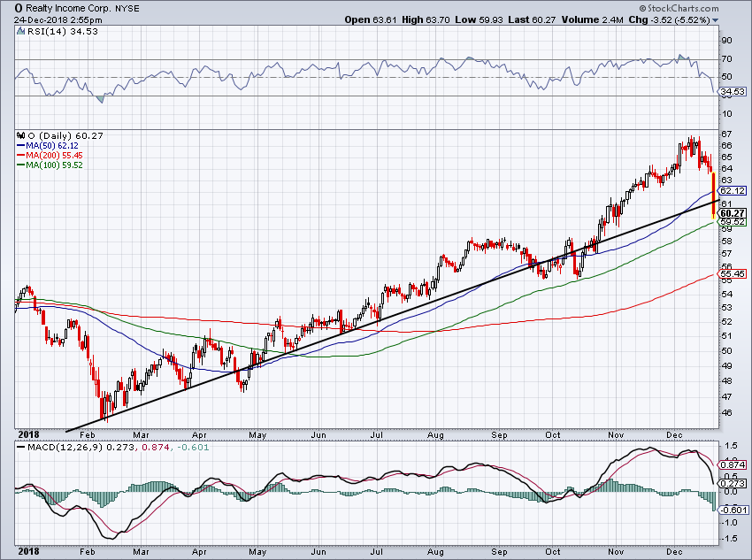
Task: Click the -0.601 histogram tag on MACD axis
Action: pyautogui.click(x=733, y=510)
